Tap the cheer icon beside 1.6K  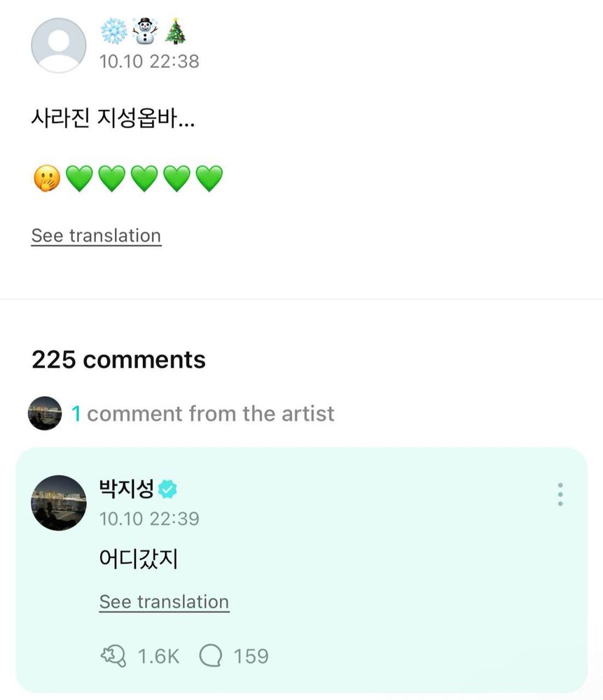point(113,656)
